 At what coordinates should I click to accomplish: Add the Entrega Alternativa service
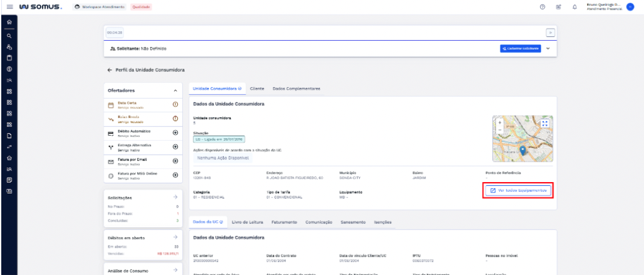[x=175, y=146]
